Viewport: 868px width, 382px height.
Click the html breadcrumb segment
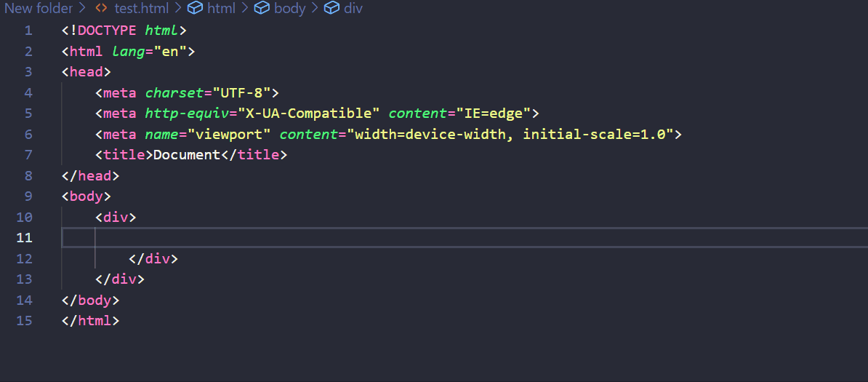[222, 8]
